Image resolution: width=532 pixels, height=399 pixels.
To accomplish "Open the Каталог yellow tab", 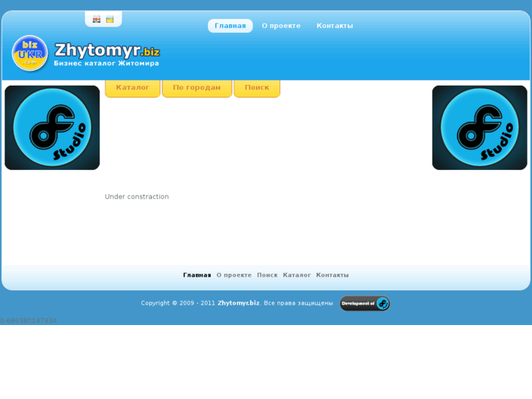I will pos(132,89).
